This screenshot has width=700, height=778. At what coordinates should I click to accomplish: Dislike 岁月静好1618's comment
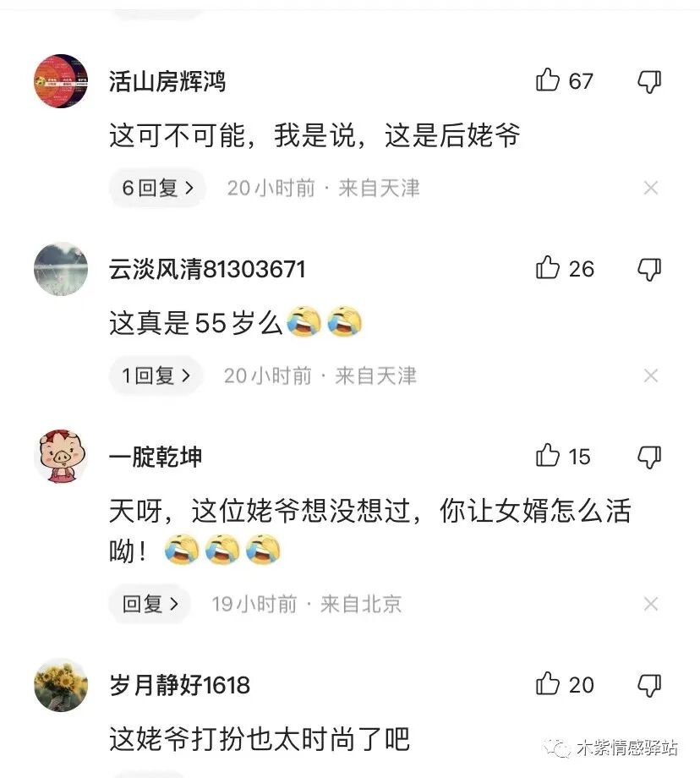click(x=649, y=685)
